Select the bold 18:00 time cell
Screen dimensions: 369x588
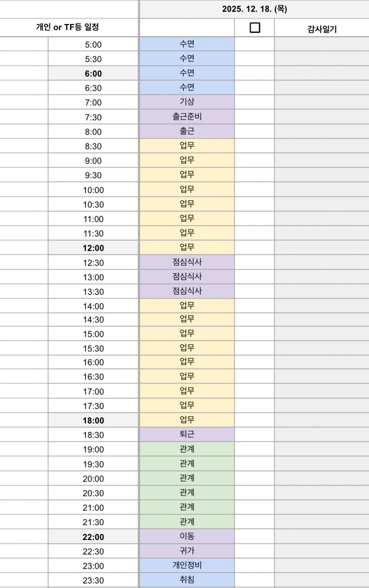tap(93, 421)
